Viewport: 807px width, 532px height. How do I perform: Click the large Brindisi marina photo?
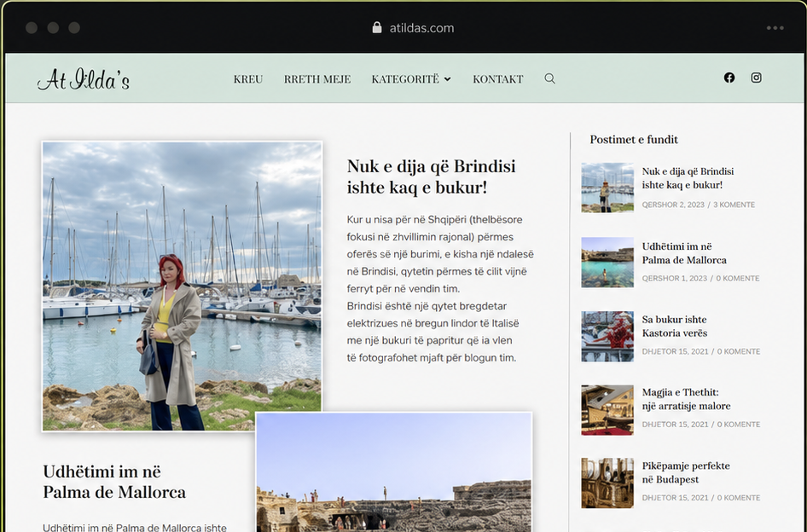click(183, 286)
